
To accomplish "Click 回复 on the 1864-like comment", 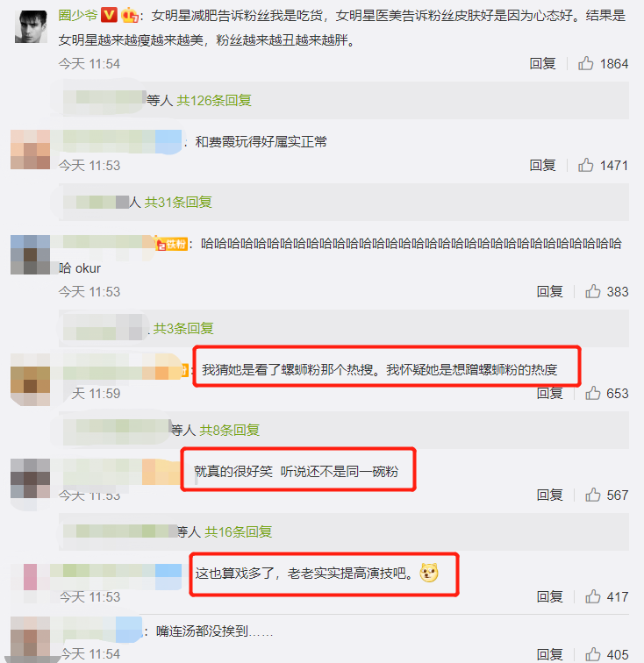I will 542,63.
